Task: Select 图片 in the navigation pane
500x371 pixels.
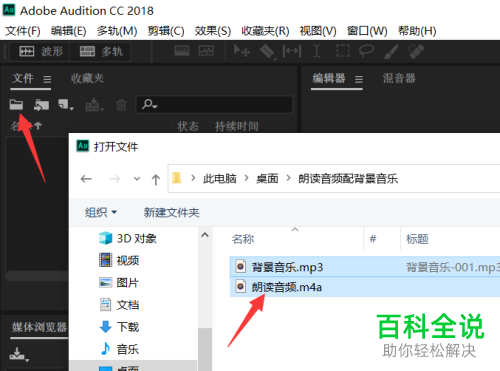Action: (x=119, y=283)
